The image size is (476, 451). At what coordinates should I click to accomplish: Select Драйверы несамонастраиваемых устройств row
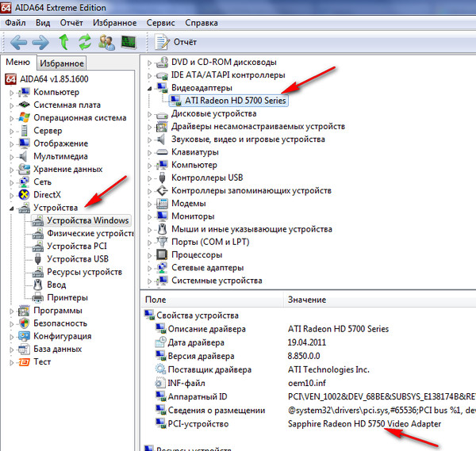[258, 126]
